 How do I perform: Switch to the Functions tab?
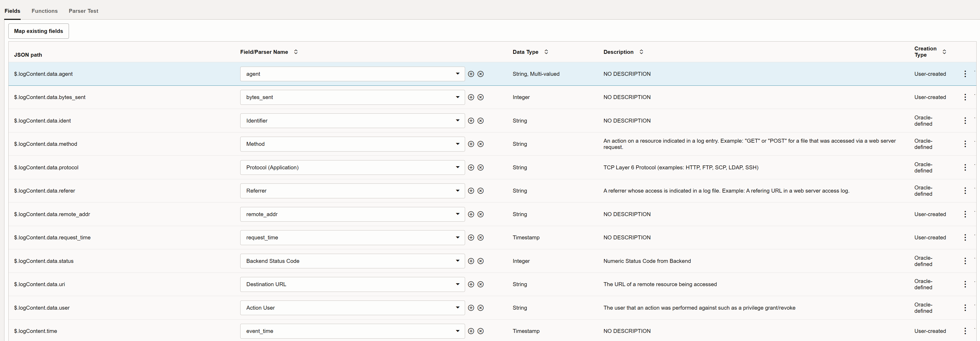[x=44, y=11]
